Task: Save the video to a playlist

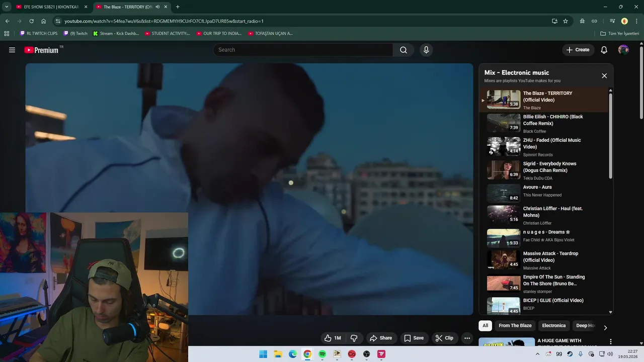Action: (414, 338)
